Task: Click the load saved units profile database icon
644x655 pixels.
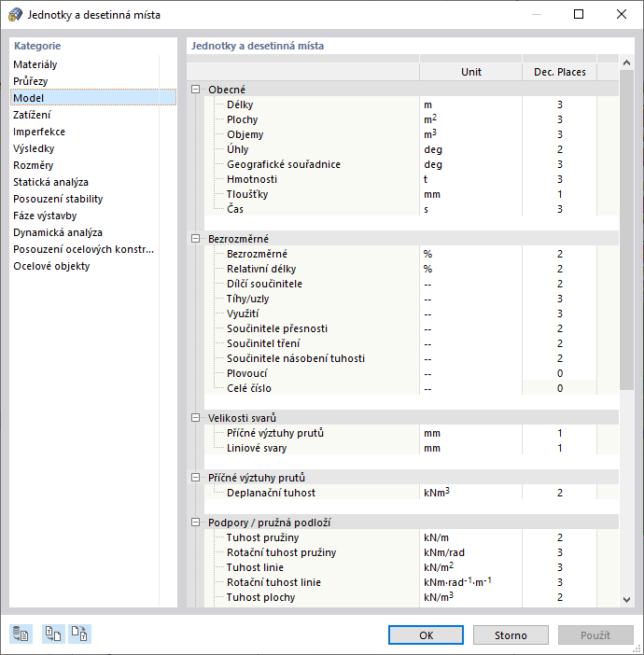Action: click(21, 634)
